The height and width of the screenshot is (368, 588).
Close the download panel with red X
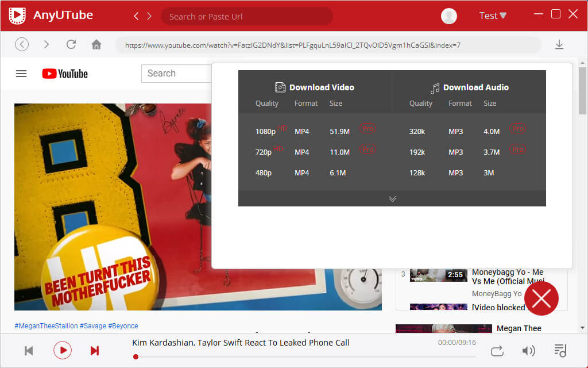point(541,299)
